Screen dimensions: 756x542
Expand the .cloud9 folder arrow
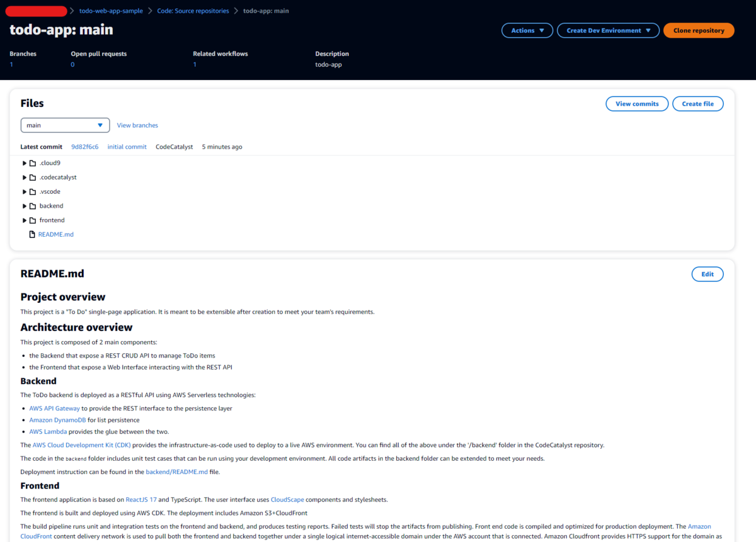25,163
